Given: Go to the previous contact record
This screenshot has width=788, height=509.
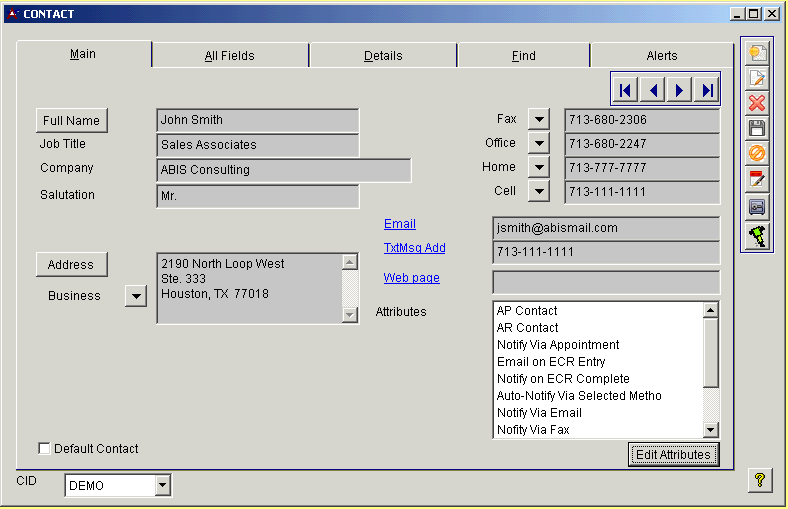Looking at the screenshot, I should (x=652, y=90).
